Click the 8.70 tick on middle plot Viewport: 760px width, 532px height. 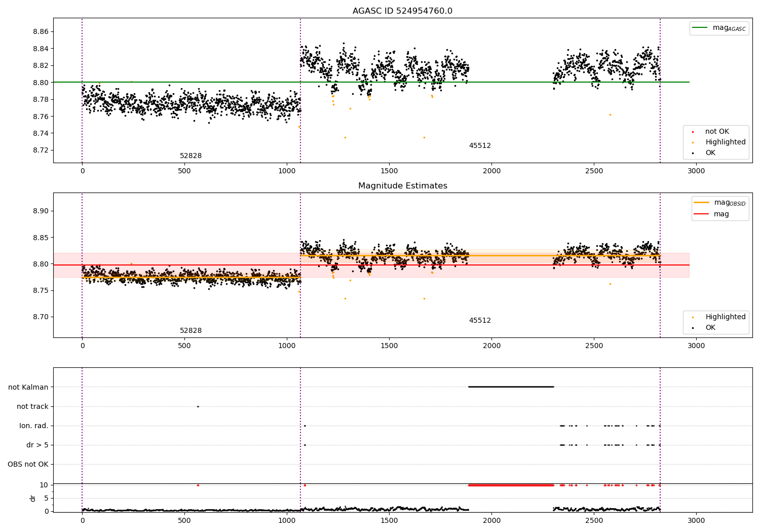click(x=41, y=317)
